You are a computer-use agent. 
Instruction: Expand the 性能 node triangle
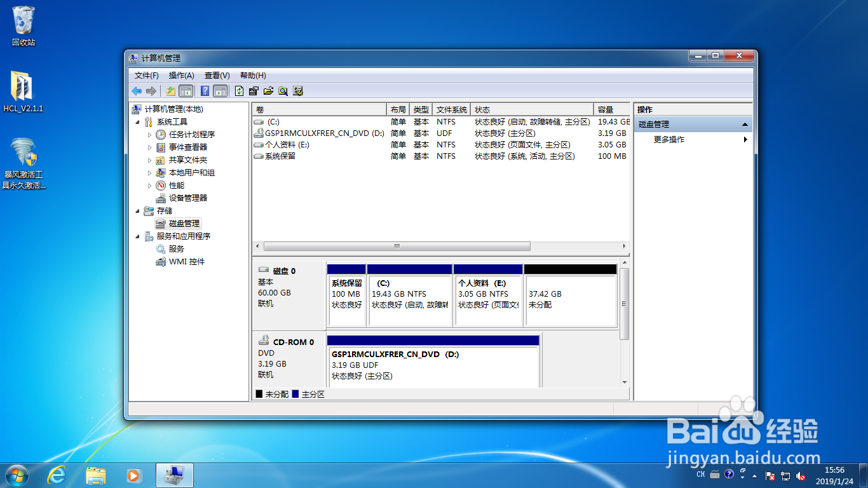[150, 185]
